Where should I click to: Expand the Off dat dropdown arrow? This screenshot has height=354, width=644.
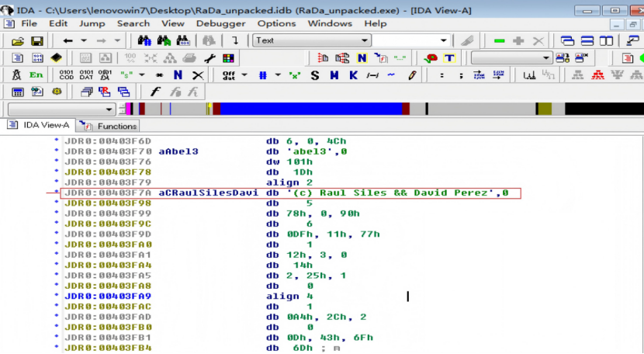[x=244, y=75]
